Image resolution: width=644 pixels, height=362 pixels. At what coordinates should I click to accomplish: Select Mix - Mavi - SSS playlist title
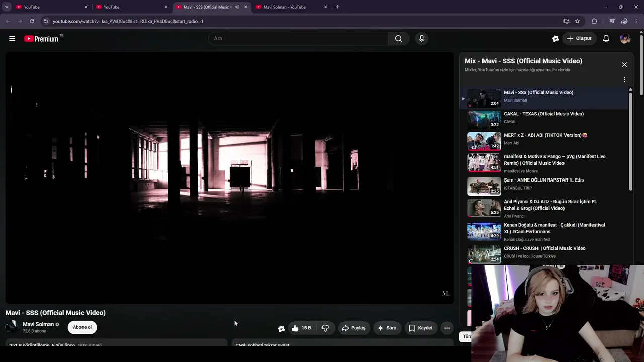pyautogui.click(x=523, y=61)
